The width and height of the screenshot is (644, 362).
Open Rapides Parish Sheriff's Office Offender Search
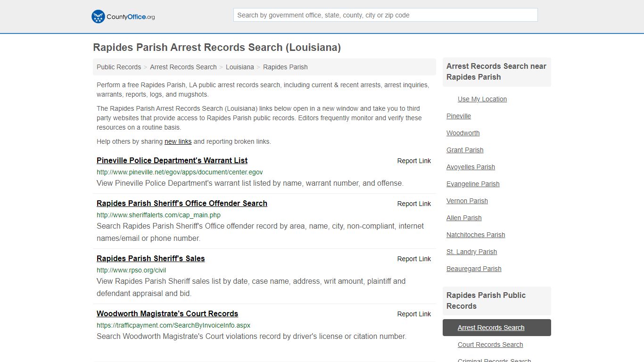point(182,203)
